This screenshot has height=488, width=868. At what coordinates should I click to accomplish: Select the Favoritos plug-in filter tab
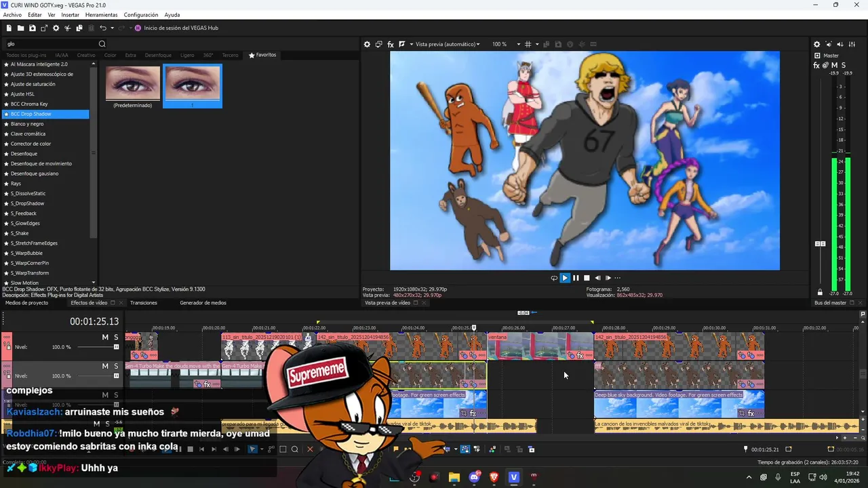262,55
